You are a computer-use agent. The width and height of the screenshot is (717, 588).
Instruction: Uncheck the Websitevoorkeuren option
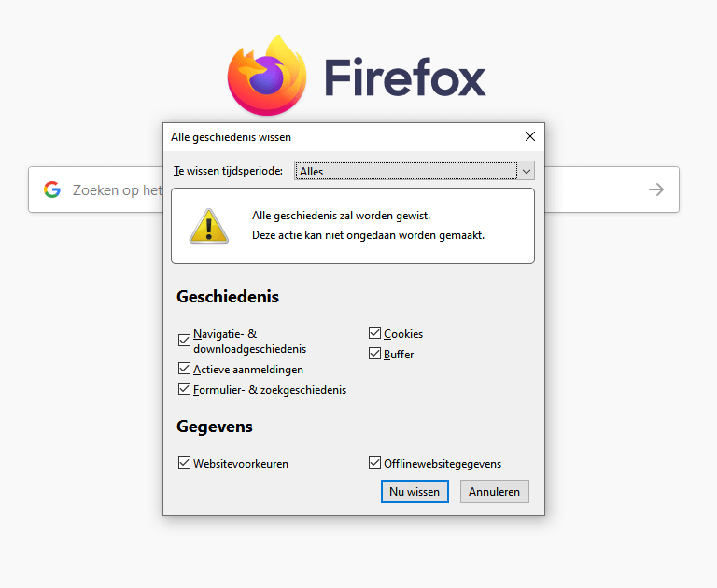(184, 463)
